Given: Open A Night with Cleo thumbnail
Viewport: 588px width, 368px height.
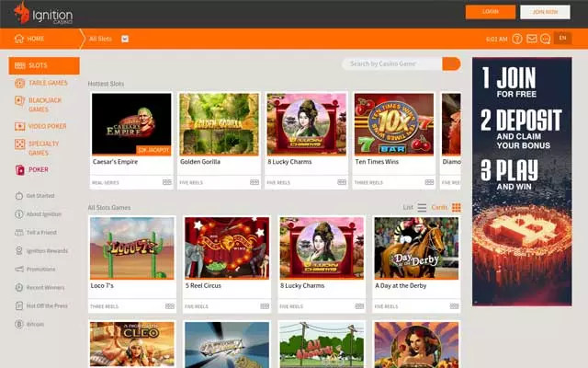Looking at the screenshot, I should (132, 345).
